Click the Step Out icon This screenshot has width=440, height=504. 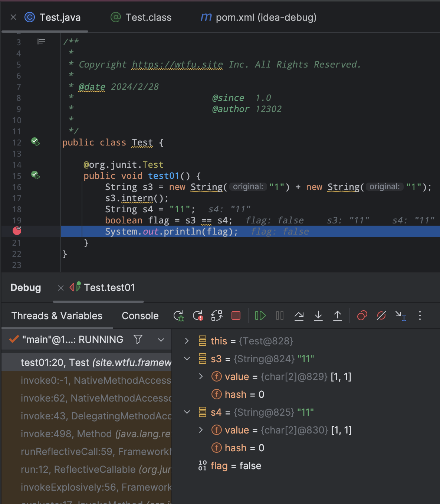pos(338,316)
